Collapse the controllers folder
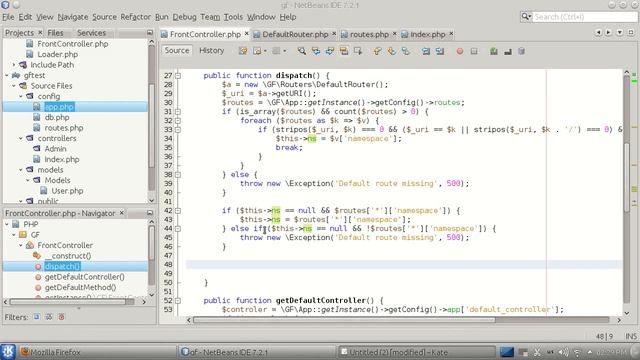 [21, 138]
